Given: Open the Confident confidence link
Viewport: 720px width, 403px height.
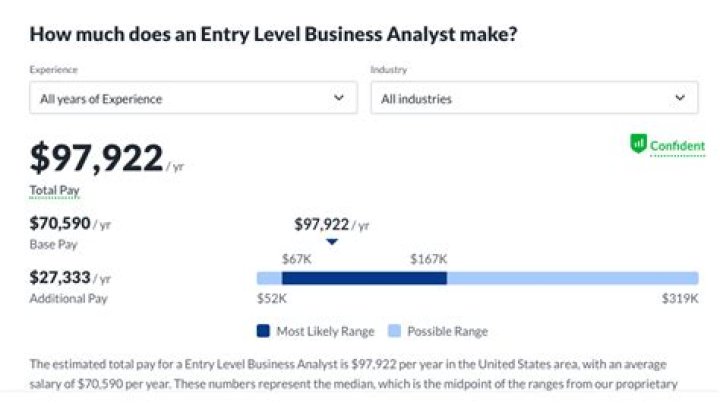Looking at the screenshot, I should click(677, 146).
